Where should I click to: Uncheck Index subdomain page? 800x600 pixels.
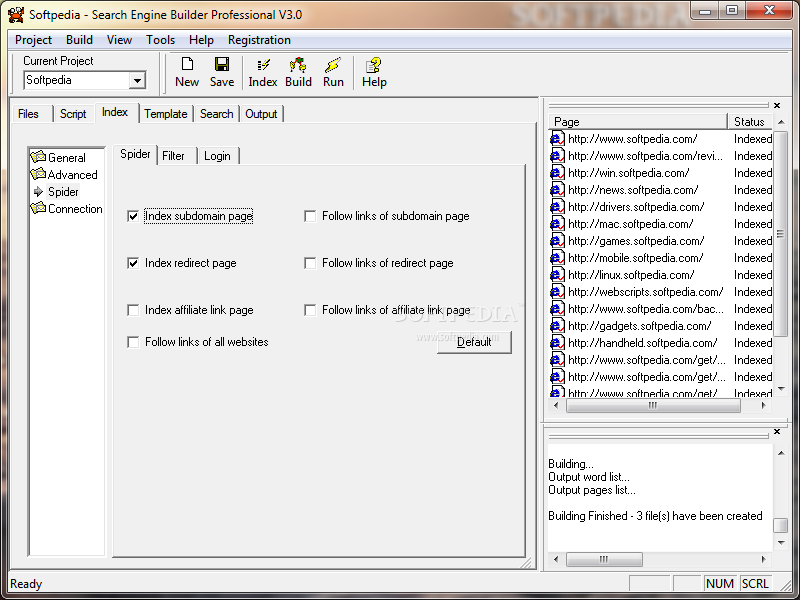pyautogui.click(x=133, y=216)
